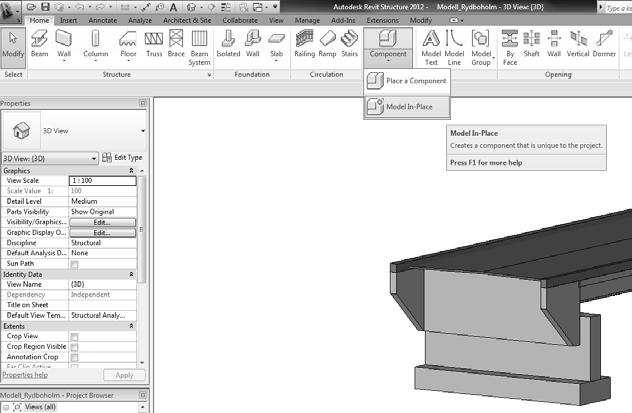Switch to the Insert ribbon tab

(x=68, y=20)
